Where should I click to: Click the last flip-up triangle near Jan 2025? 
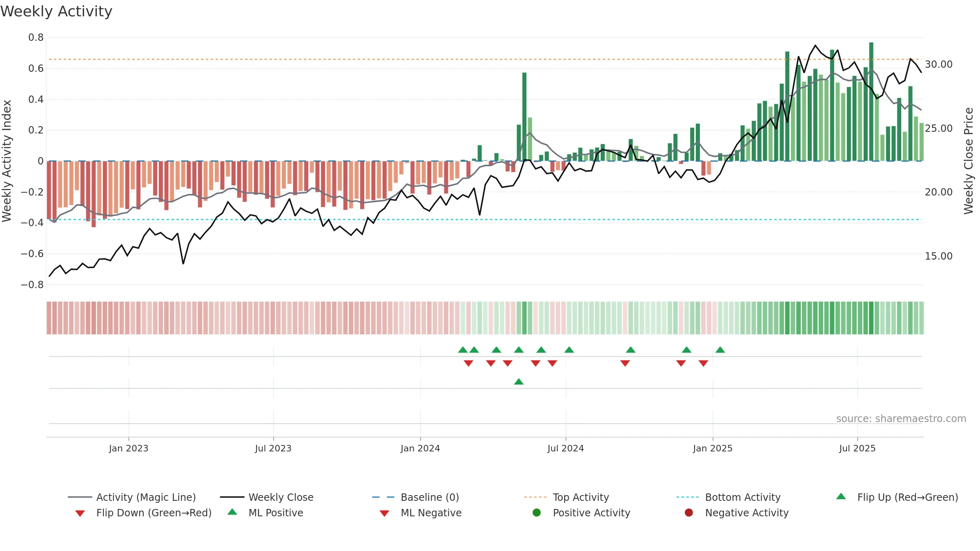720,350
